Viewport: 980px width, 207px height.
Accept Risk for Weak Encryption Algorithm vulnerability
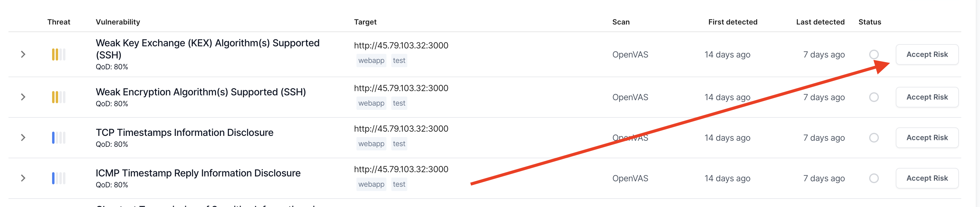(x=927, y=97)
